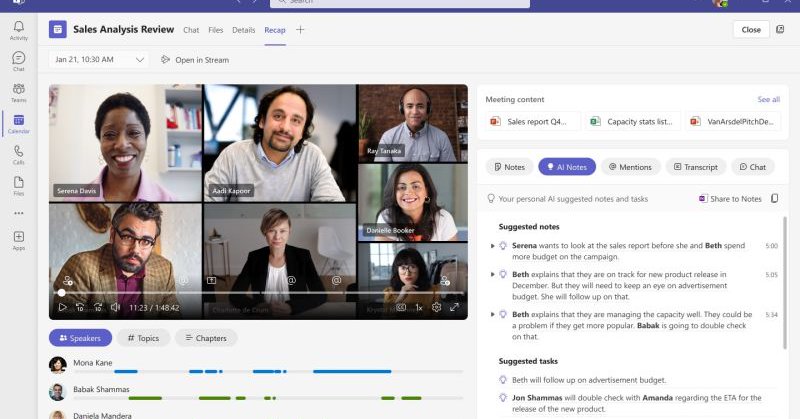The width and height of the screenshot is (800, 419).
Task: Expand the Beth capacity note
Action: (493, 314)
